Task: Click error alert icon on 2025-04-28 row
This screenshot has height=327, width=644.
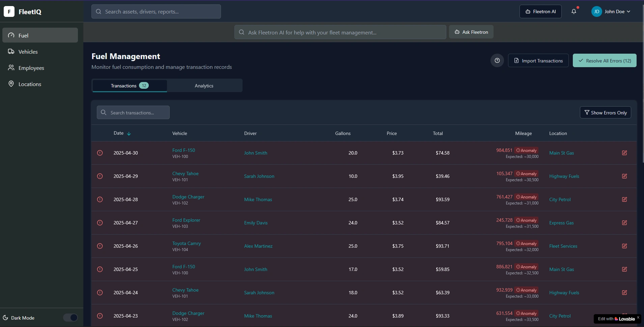Action: coord(100,199)
